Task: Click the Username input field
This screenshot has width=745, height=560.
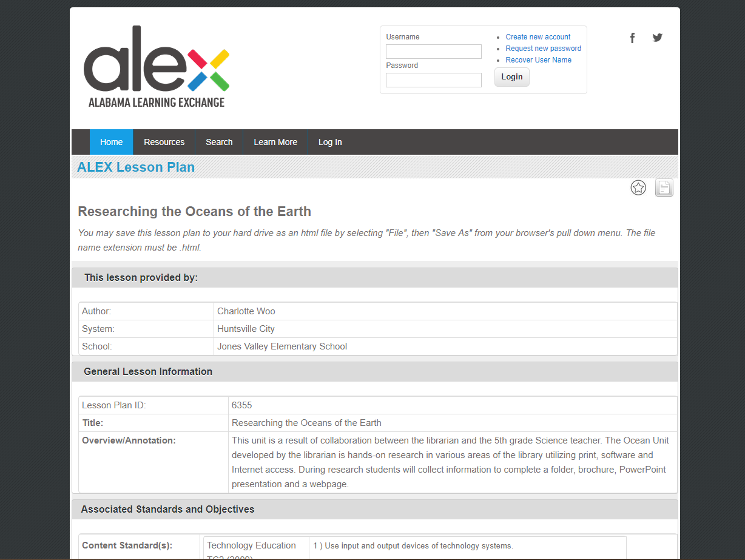Action: click(433, 51)
